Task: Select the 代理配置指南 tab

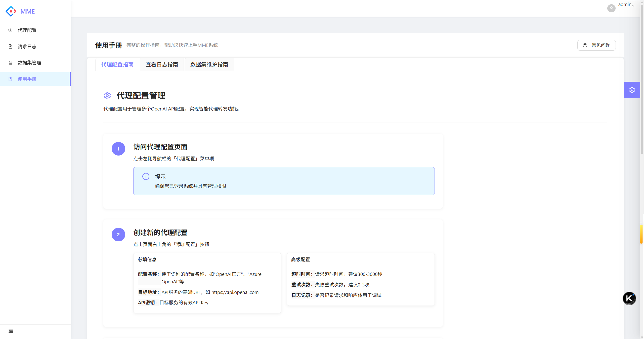Action: point(117,64)
